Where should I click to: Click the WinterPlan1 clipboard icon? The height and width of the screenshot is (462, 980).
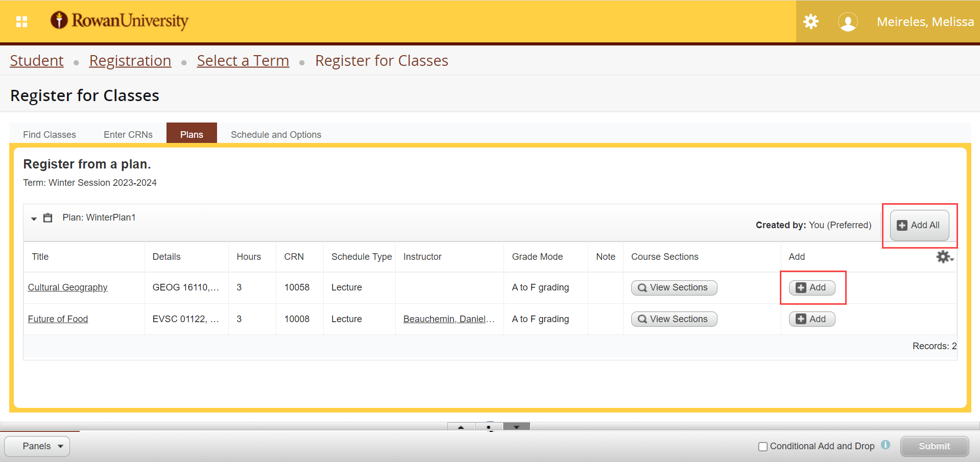point(48,218)
